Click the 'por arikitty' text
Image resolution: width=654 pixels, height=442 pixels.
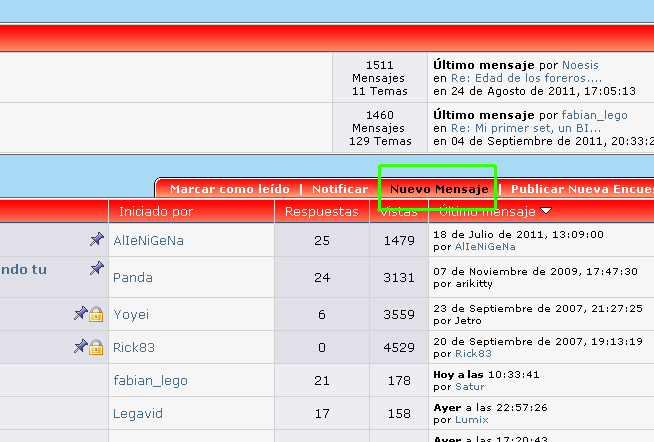tap(463, 284)
